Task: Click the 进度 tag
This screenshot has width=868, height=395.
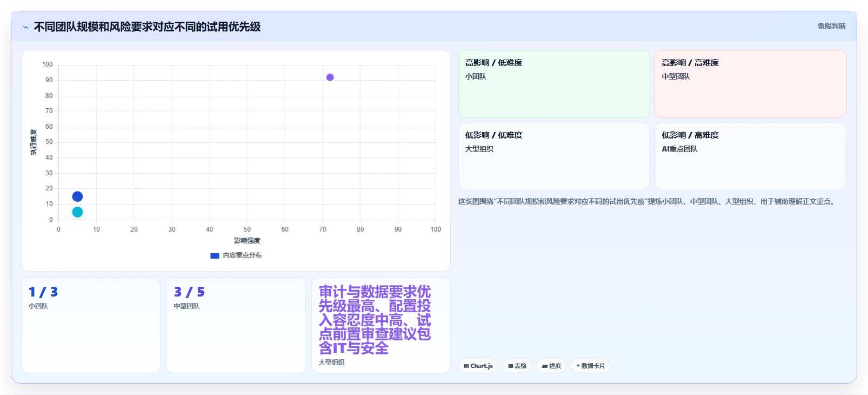Action: click(551, 366)
